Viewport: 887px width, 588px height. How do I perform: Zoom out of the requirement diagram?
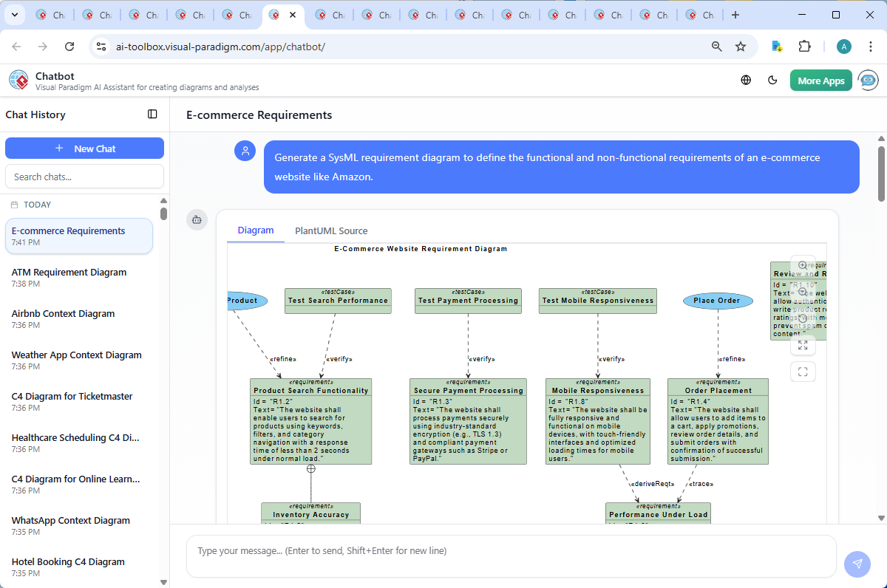click(x=803, y=291)
